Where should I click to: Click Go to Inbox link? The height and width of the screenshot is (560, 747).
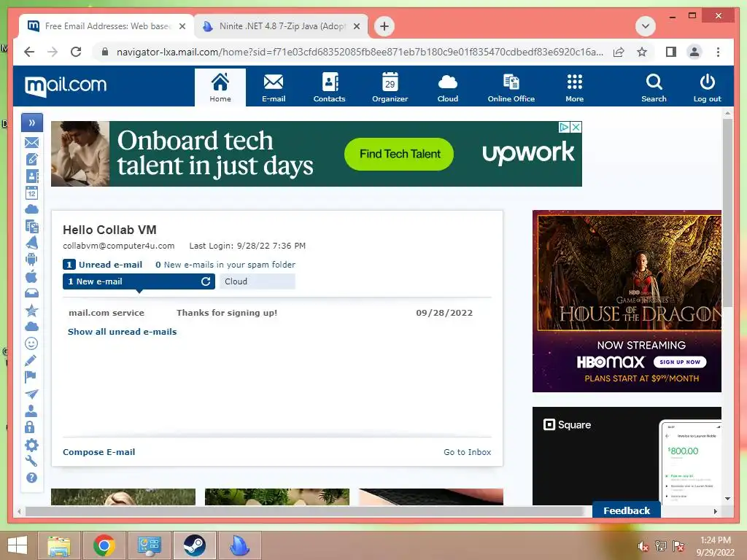[x=468, y=452]
